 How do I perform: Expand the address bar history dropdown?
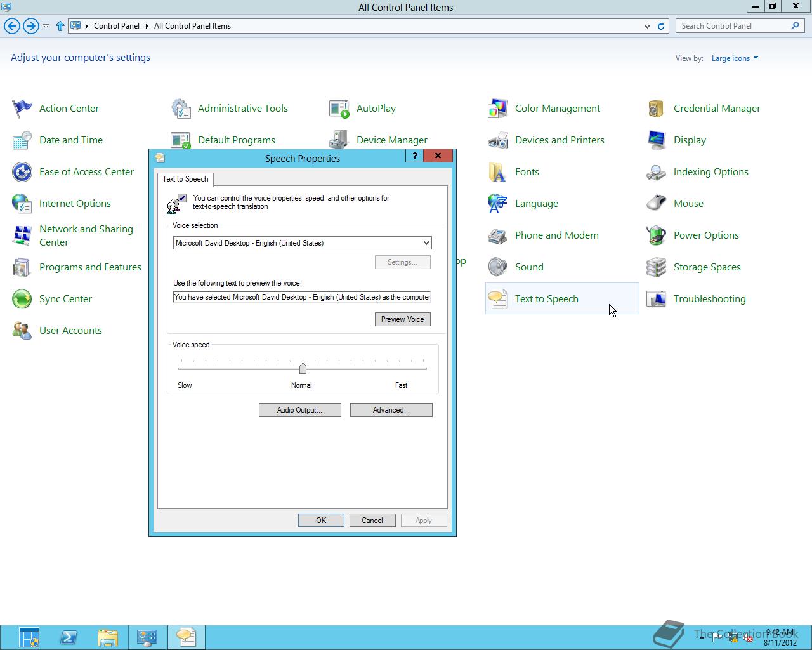(647, 26)
